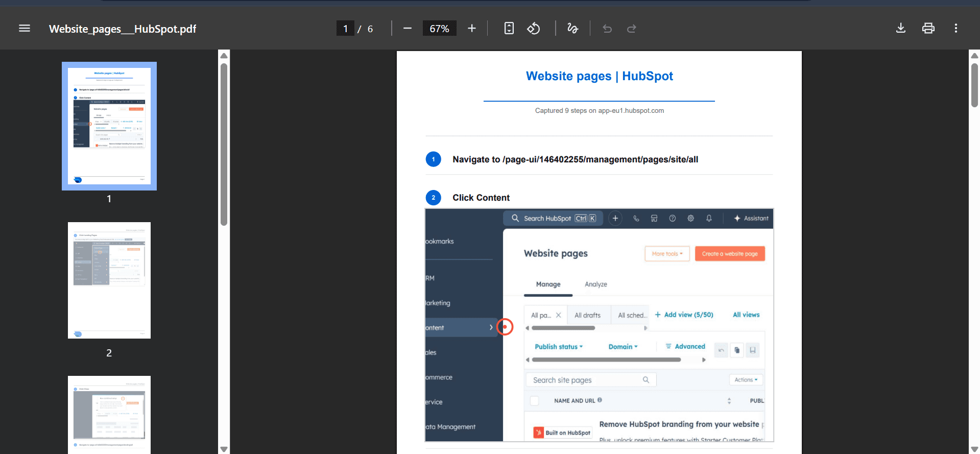Click the undo icon near Advanced

pos(721,350)
